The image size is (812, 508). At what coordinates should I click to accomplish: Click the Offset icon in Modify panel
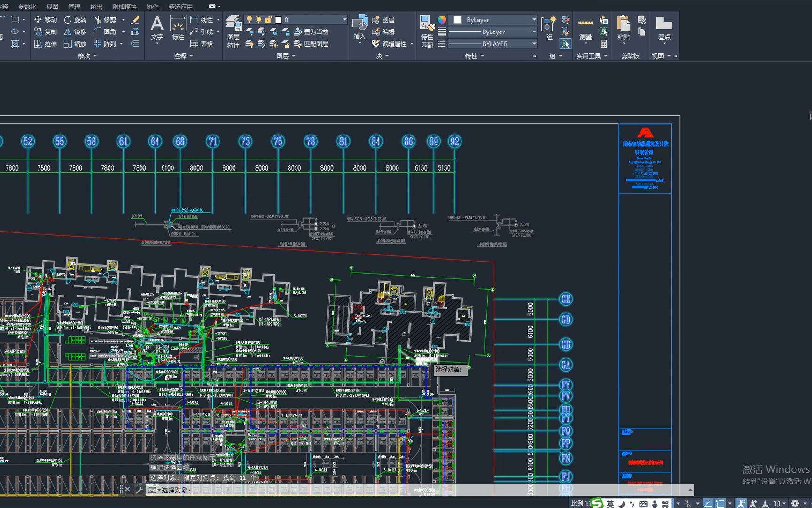(x=135, y=44)
